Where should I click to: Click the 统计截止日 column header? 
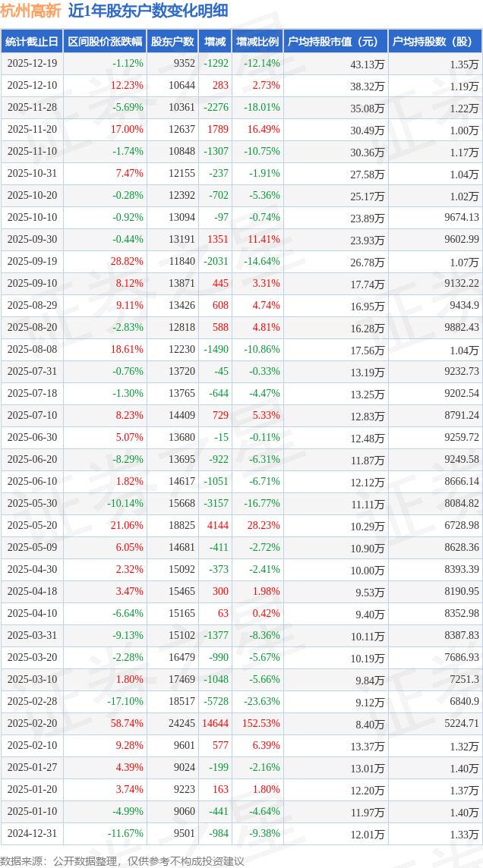click(32, 42)
